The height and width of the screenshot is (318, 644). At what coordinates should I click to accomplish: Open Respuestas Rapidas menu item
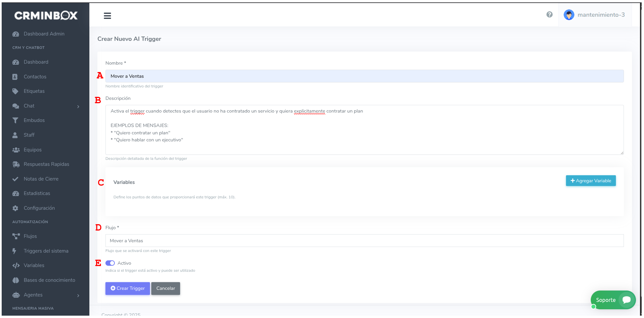point(46,164)
